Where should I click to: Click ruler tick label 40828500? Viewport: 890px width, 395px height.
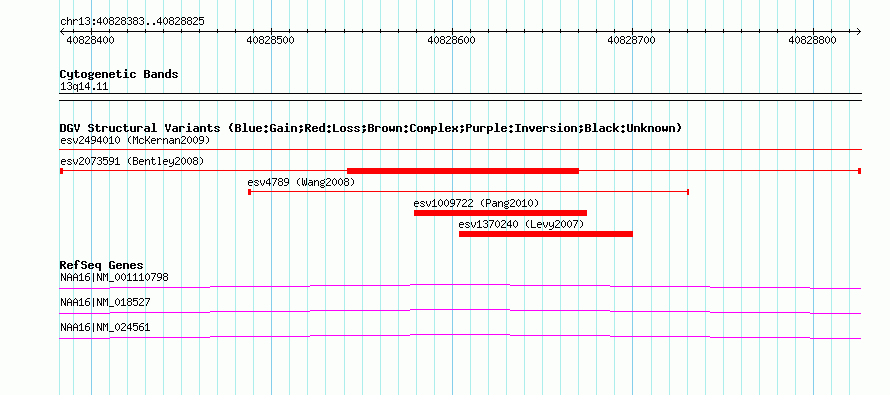pos(271,40)
